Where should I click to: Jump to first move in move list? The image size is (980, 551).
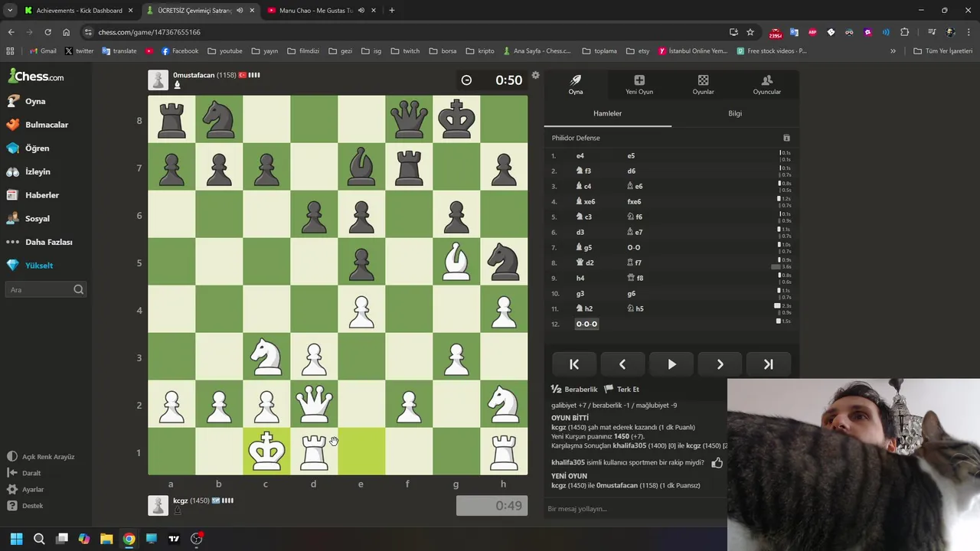tap(574, 364)
